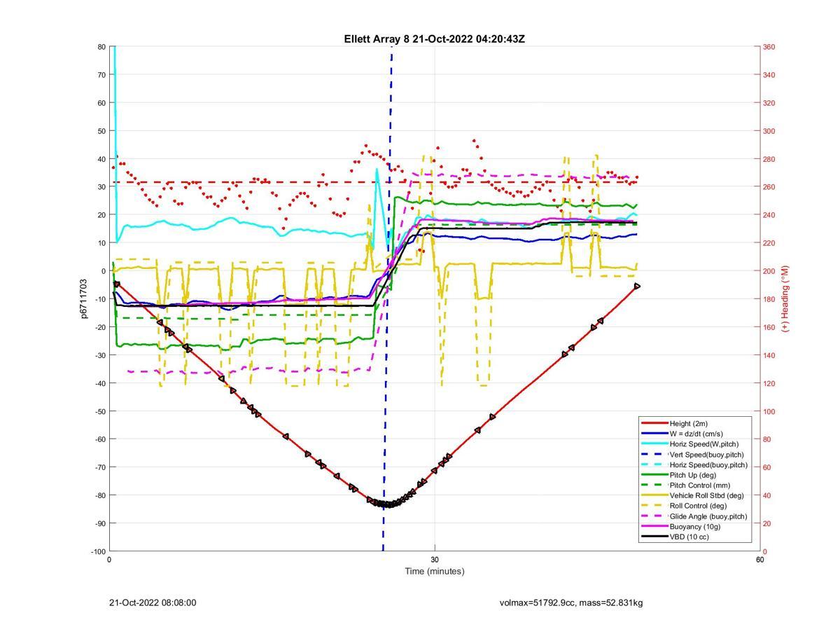Click the left axis tick label "-10"
Viewport: 840px width, 620px height.
tap(100, 299)
